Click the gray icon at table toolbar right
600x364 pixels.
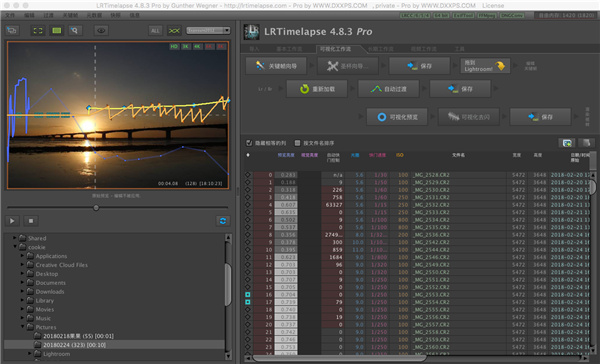[x=586, y=143]
